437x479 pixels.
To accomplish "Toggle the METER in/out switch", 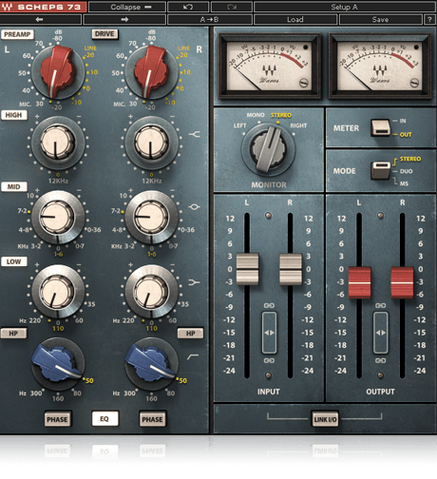I will coord(381,127).
